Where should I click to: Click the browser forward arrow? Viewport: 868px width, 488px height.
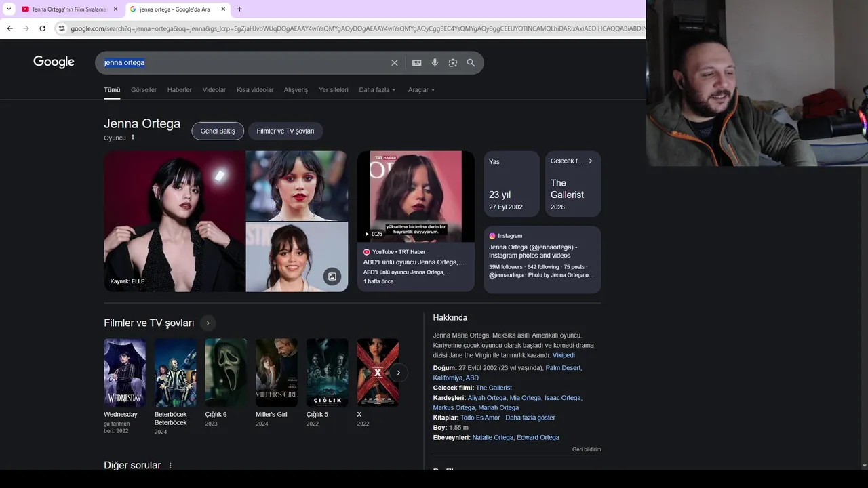click(x=26, y=28)
